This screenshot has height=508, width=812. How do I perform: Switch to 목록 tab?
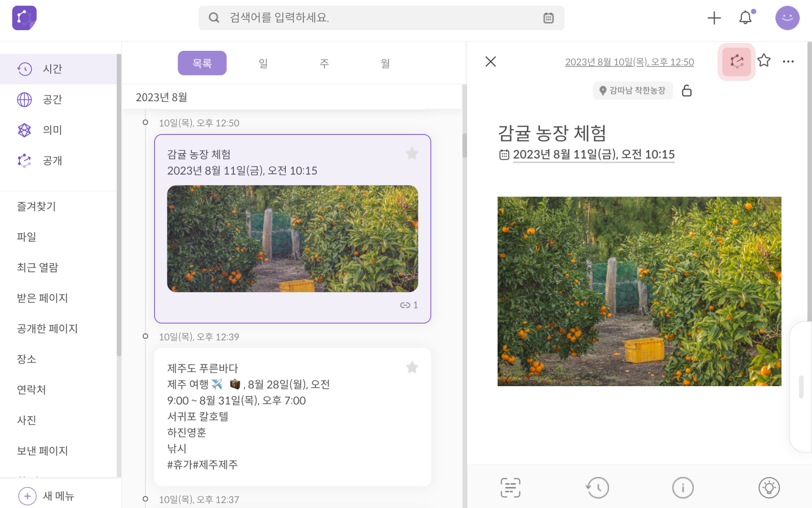click(202, 63)
